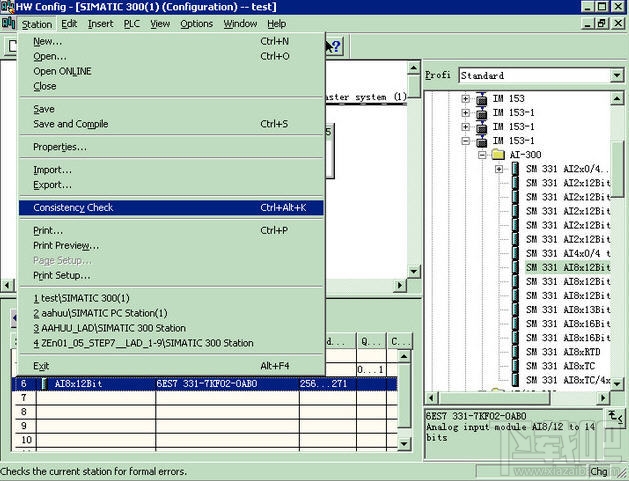
Task: Click the C... column header
Action: 400,341
